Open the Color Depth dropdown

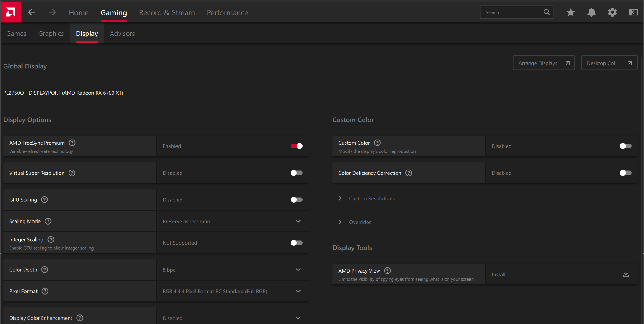(x=232, y=270)
